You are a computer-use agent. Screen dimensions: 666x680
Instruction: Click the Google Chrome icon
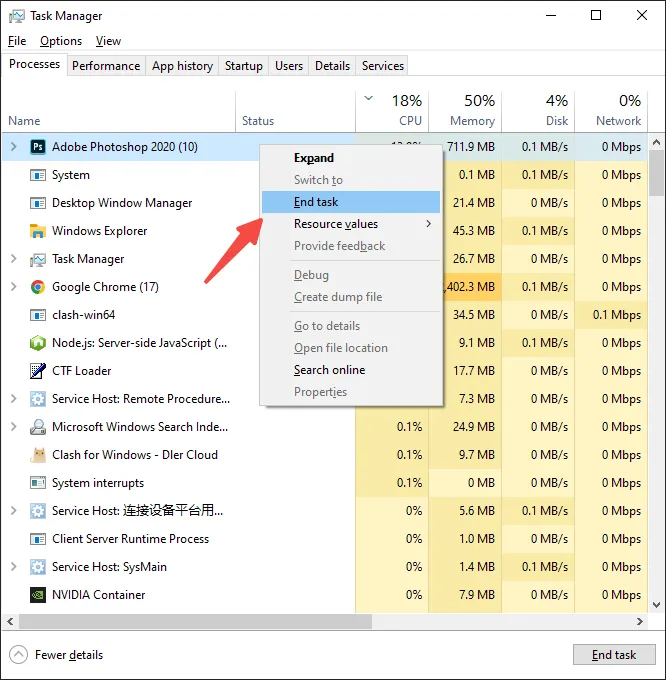pyautogui.click(x=38, y=287)
